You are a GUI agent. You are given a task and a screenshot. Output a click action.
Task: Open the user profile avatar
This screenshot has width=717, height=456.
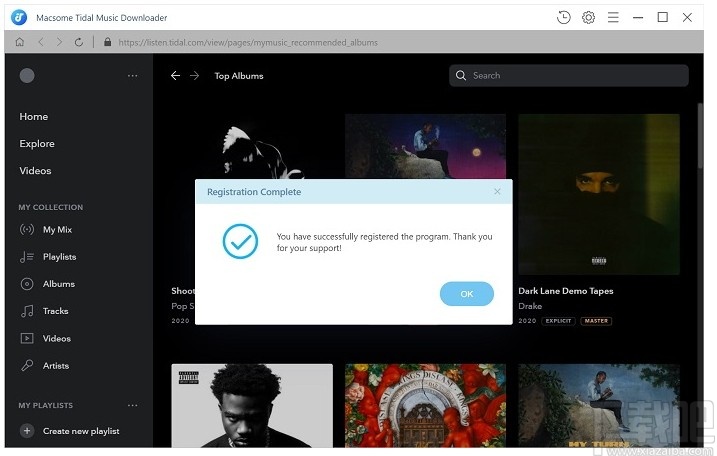27,75
